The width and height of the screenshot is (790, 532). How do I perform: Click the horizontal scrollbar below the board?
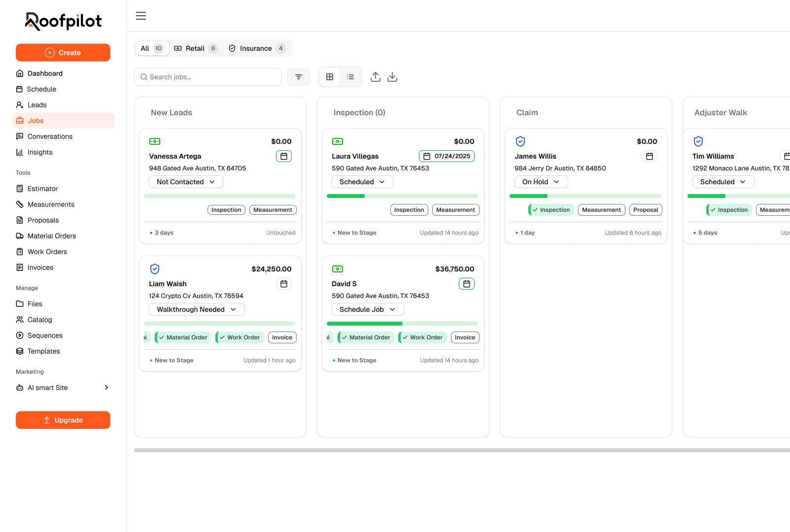tap(462, 450)
